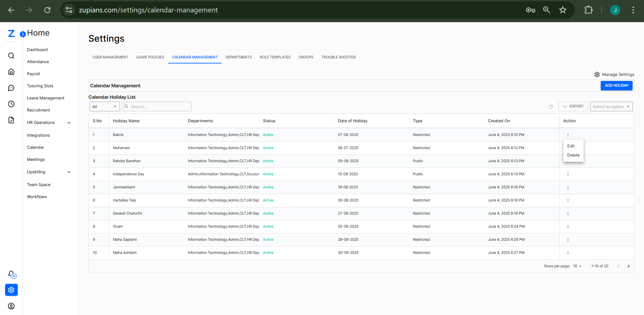Open the user profile sidebar icon
644x315 pixels.
[x=11, y=306]
